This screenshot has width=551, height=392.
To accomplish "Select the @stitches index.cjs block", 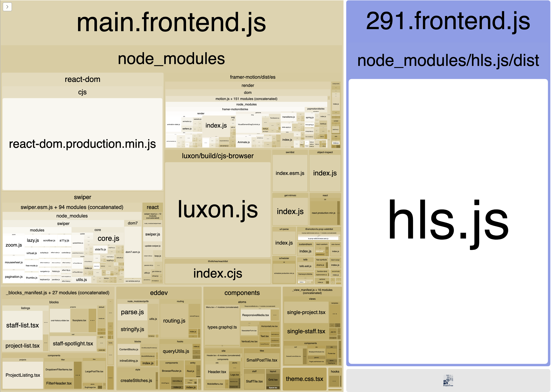I will [x=218, y=273].
